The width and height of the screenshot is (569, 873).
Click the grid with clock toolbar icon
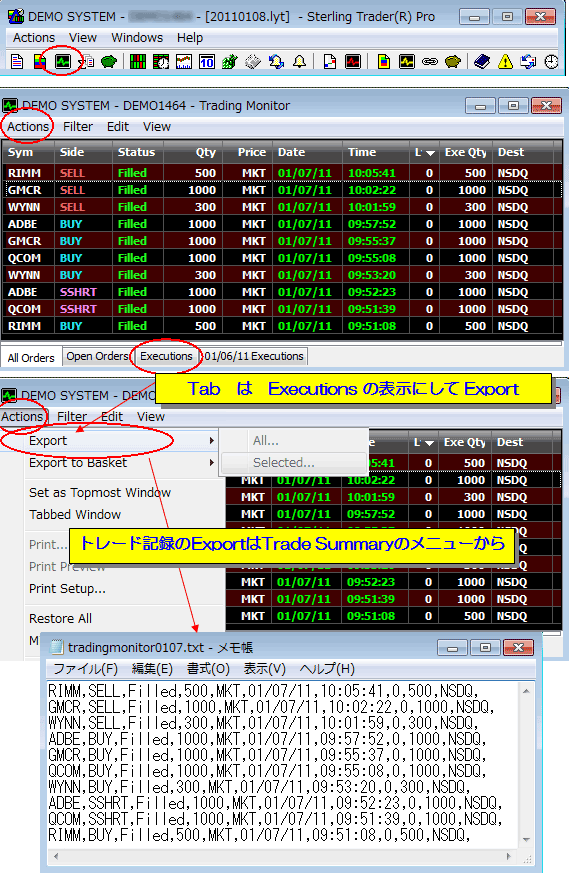coord(161,61)
